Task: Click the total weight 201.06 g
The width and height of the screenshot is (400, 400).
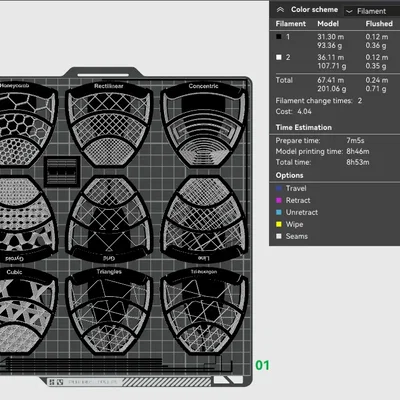Action: point(332,89)
